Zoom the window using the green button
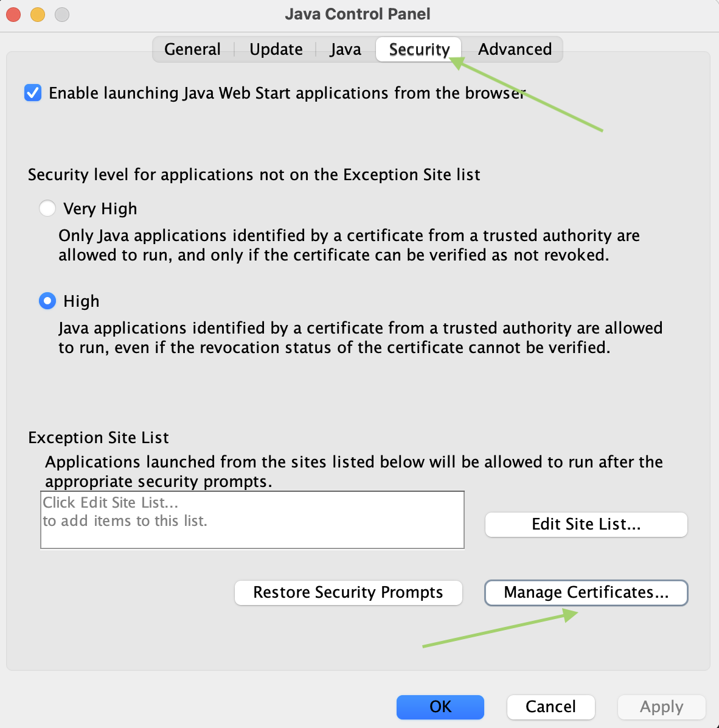The height and width of the screenshot is (728, 719). coord(61,14)
